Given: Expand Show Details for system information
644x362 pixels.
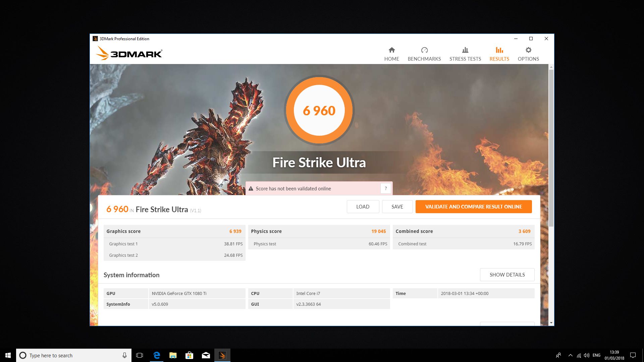Looking at the screenshot, I should coord(507,275).
